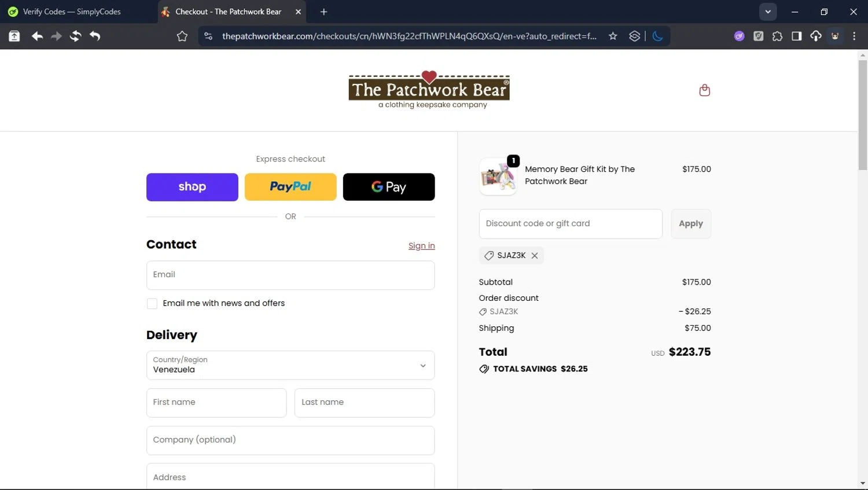Screen dimensions: 868x490
Task: Open the extensions puzzle piece menu
Action: [777, 36]
